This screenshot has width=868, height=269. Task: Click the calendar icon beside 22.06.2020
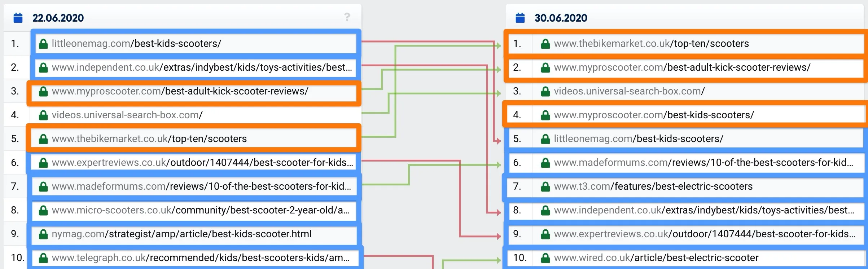pyautogui.click(x=18, y=18)
